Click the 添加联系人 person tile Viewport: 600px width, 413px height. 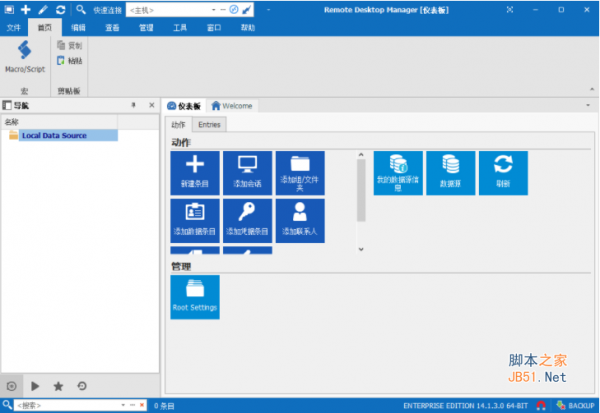click(x=300, y=220)
